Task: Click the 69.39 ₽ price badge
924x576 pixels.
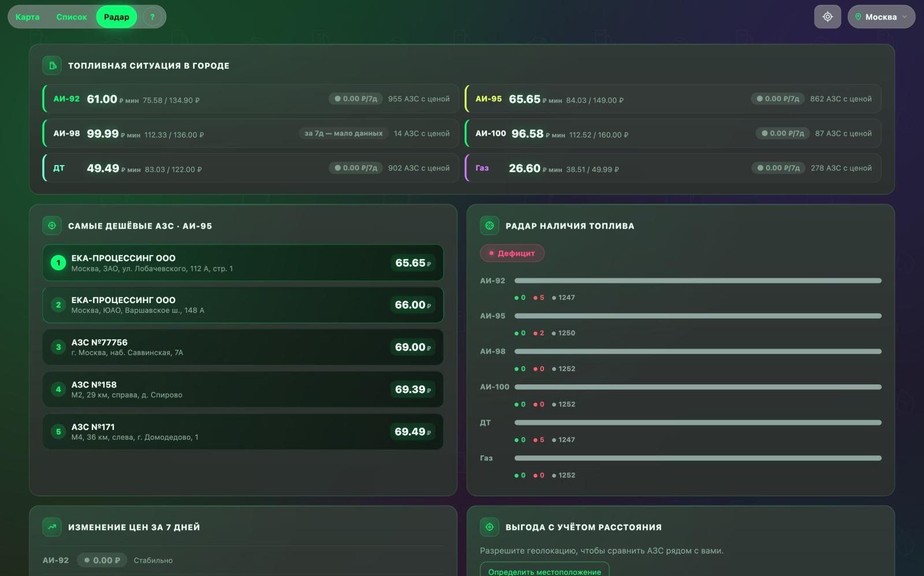Action: pyautogui.click(x=413, y=390)
